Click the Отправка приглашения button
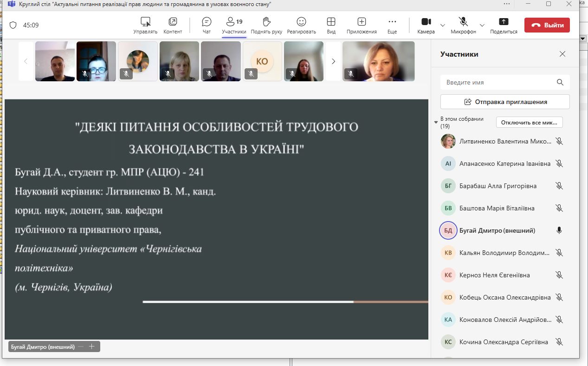 click(x=505, y=102)
